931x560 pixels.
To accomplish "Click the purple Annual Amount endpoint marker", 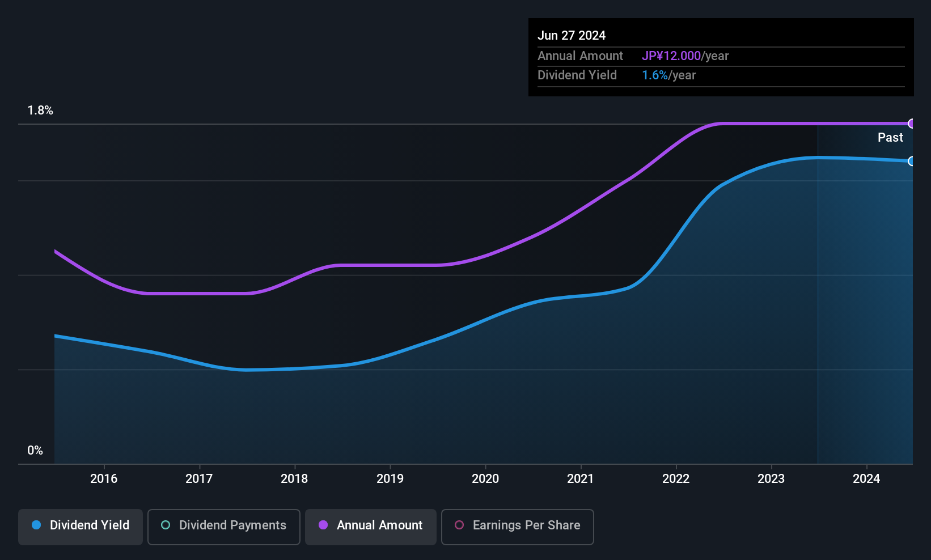I will [x=912, y=124].
